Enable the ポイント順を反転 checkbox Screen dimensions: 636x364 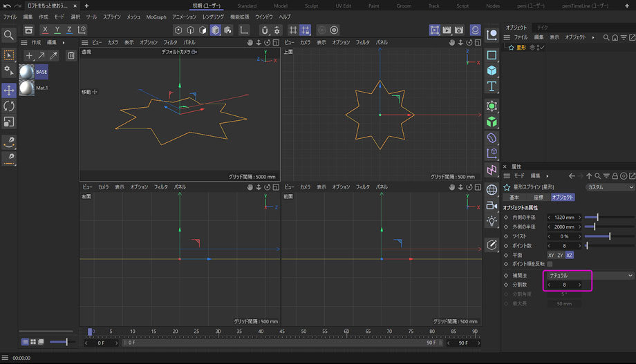click(x=550, y=264)
